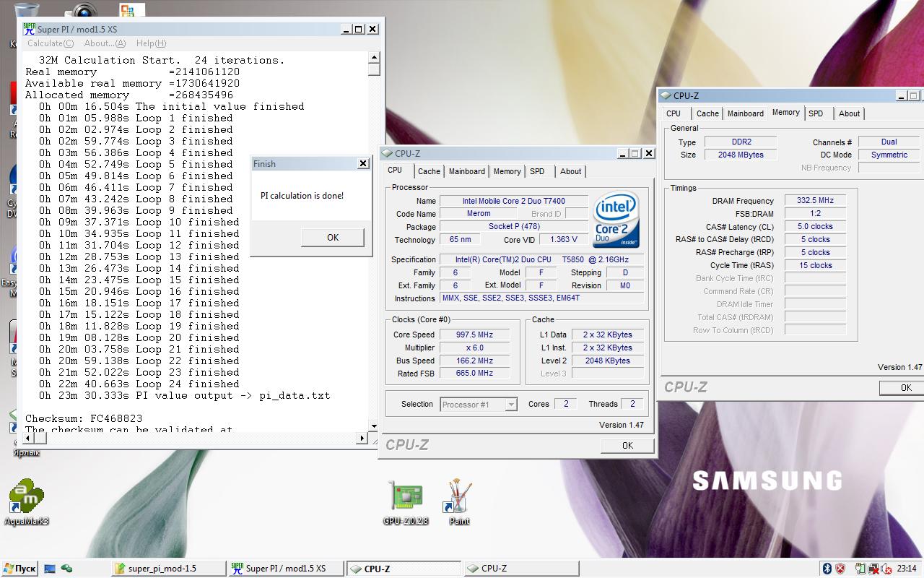
Task: Click the Intel Core 2 Duo logo
Action: point(616,220)
